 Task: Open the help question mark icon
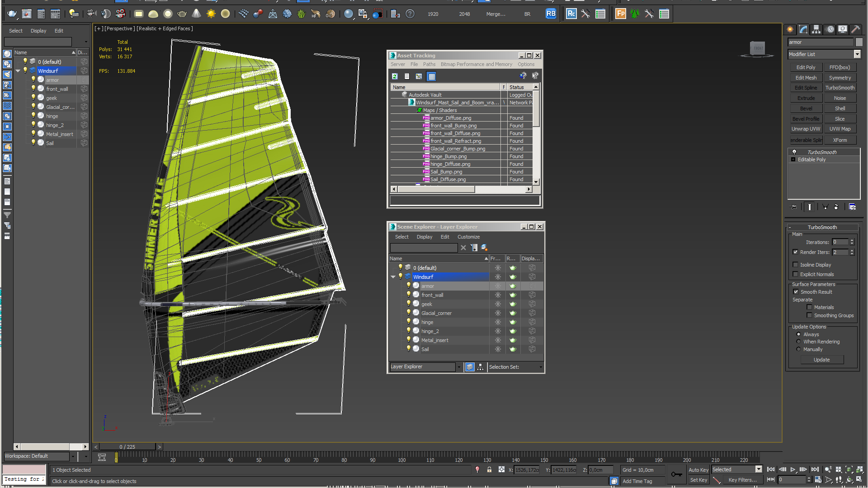tap(410, 14)
